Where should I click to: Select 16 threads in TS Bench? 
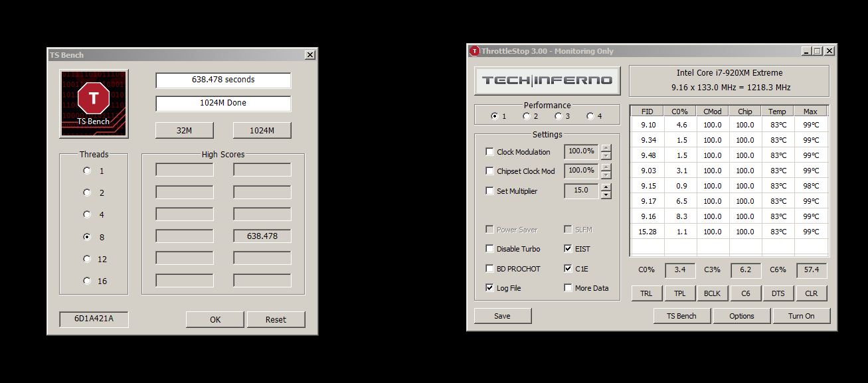pyautogui.click(x=87, y=281)
